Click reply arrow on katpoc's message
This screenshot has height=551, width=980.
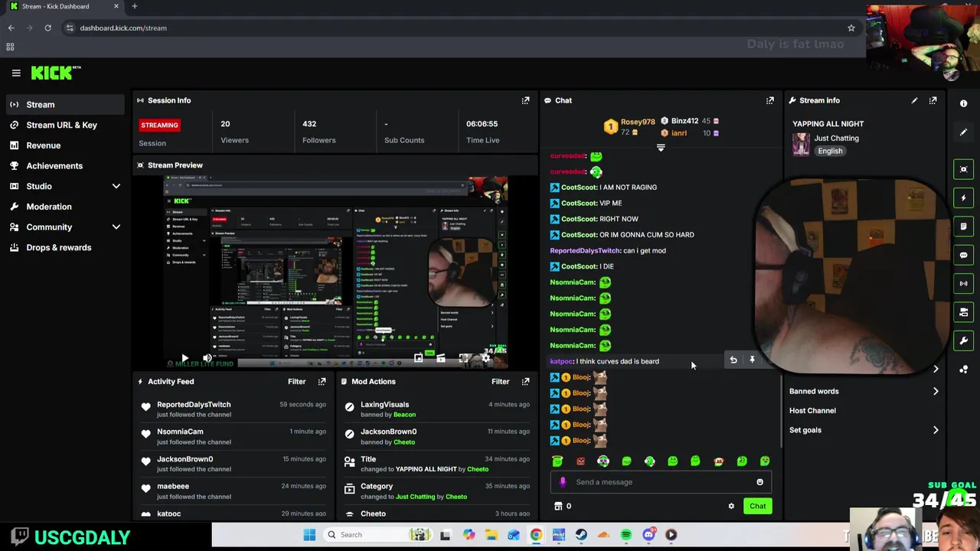(733, 360)
